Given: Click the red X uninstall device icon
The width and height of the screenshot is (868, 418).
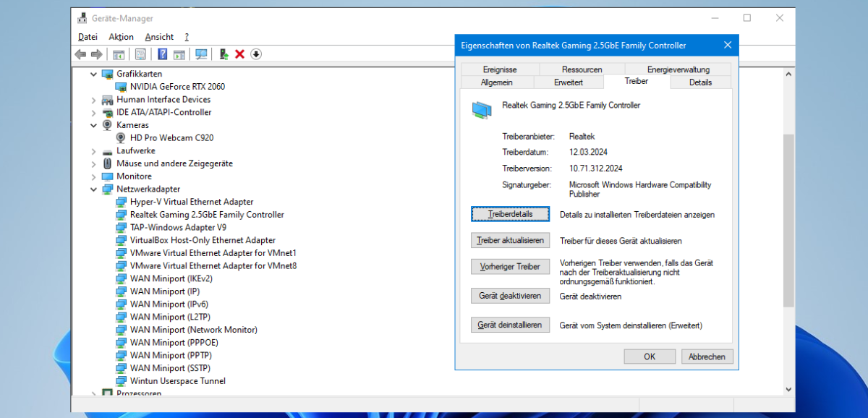Looking at the screenshot, I should coord(240,54).
